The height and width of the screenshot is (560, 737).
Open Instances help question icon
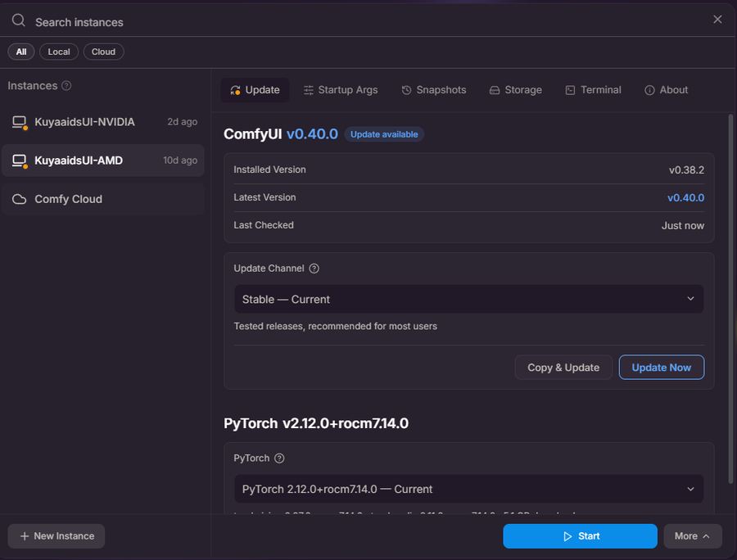point(67,85)
